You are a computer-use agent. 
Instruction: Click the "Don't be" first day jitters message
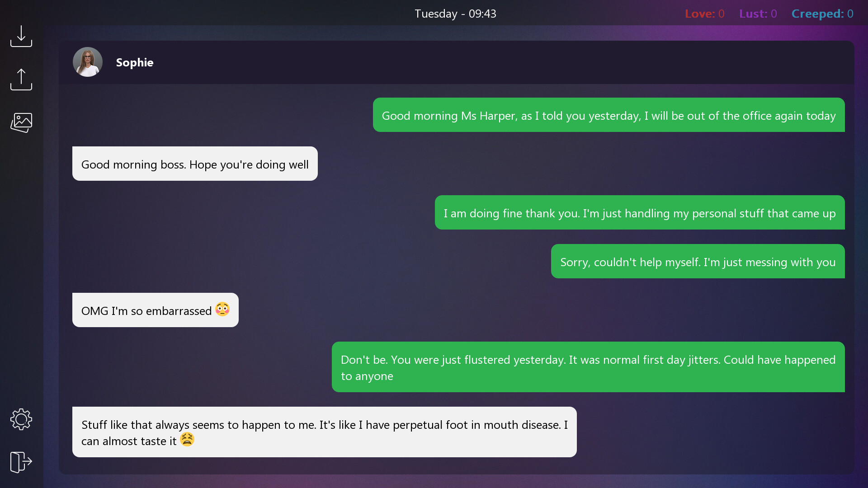(588, 367)
